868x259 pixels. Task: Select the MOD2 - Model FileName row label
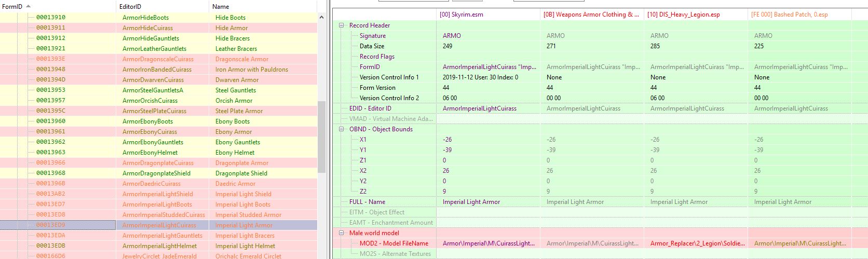click(x=394, y=243)
